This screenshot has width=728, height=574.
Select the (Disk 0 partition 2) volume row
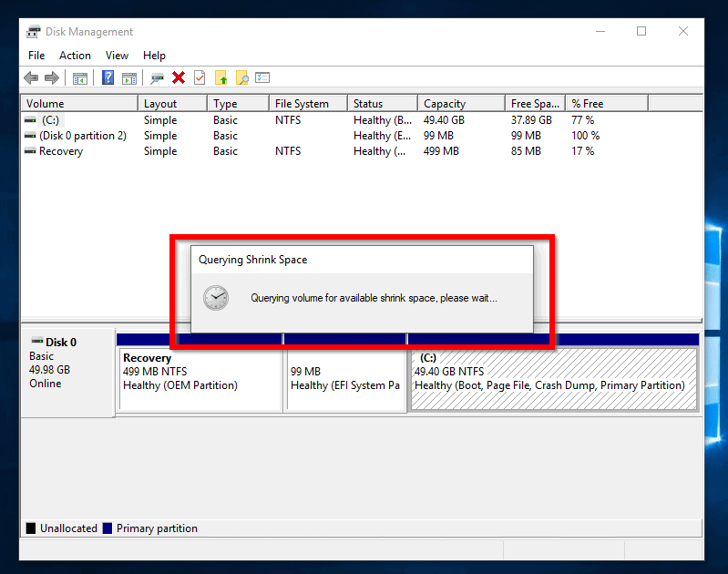82,136
